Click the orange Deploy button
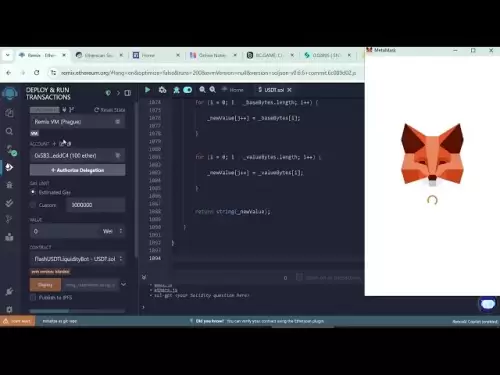 pos(45,285)
